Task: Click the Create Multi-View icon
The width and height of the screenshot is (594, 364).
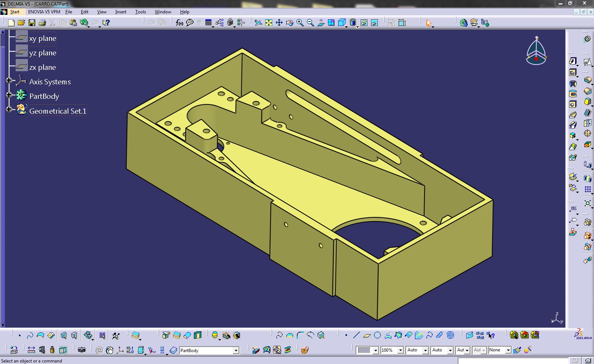Action: click(331, 23)
